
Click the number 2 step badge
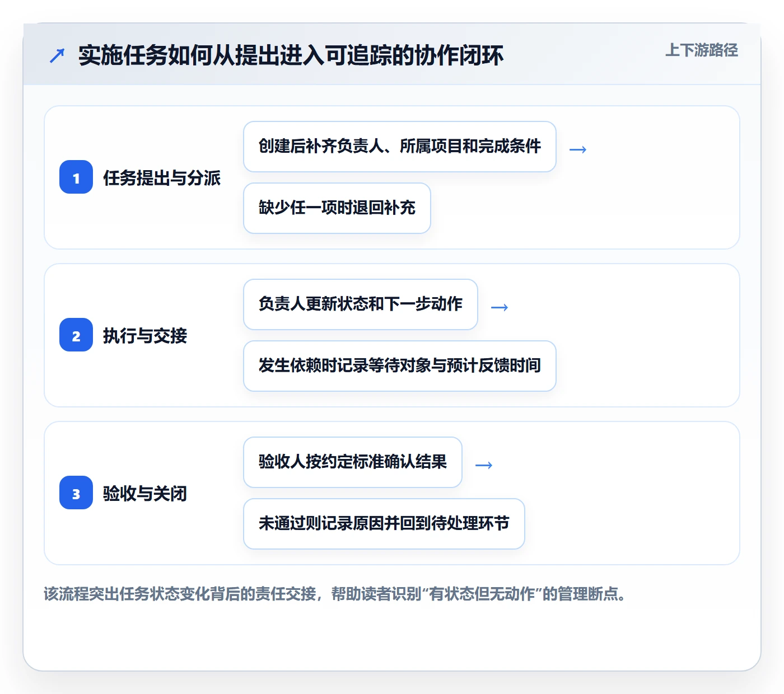click(76, 335)
